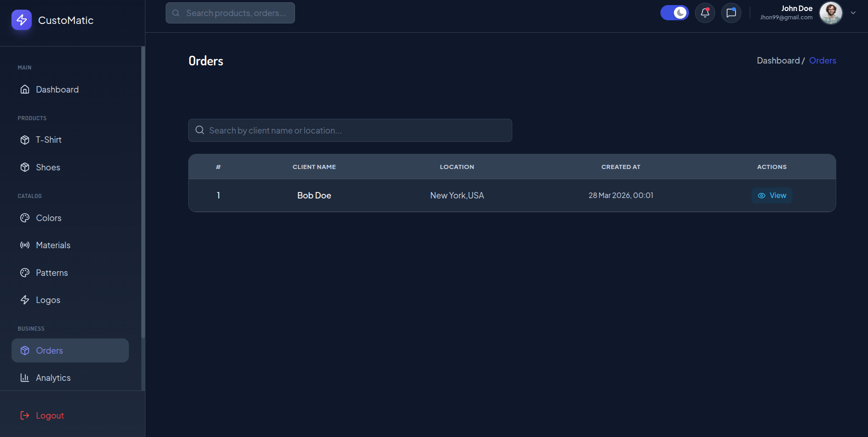Click the Jhon99@gmail.com email text

786,17
